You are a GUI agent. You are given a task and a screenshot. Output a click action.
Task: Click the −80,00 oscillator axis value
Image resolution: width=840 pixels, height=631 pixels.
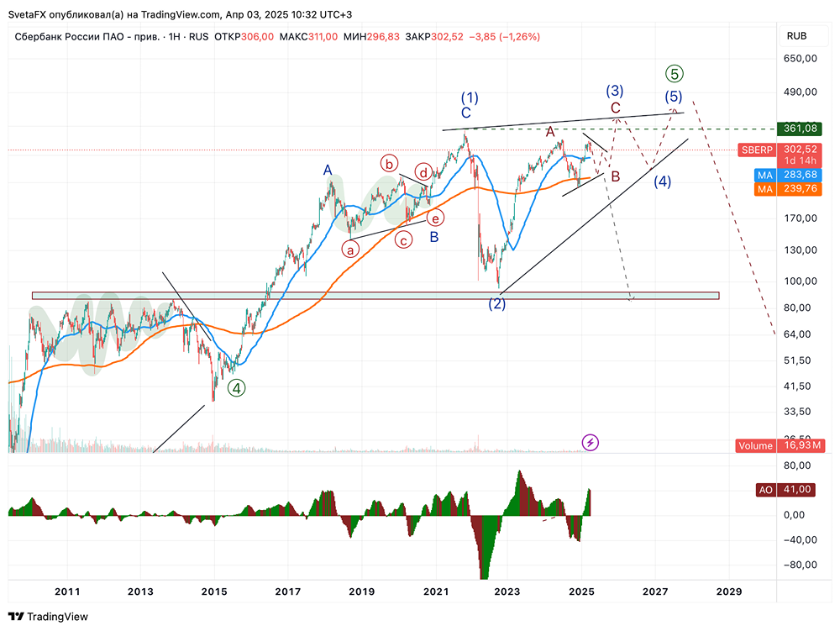(x=801, y=565)
